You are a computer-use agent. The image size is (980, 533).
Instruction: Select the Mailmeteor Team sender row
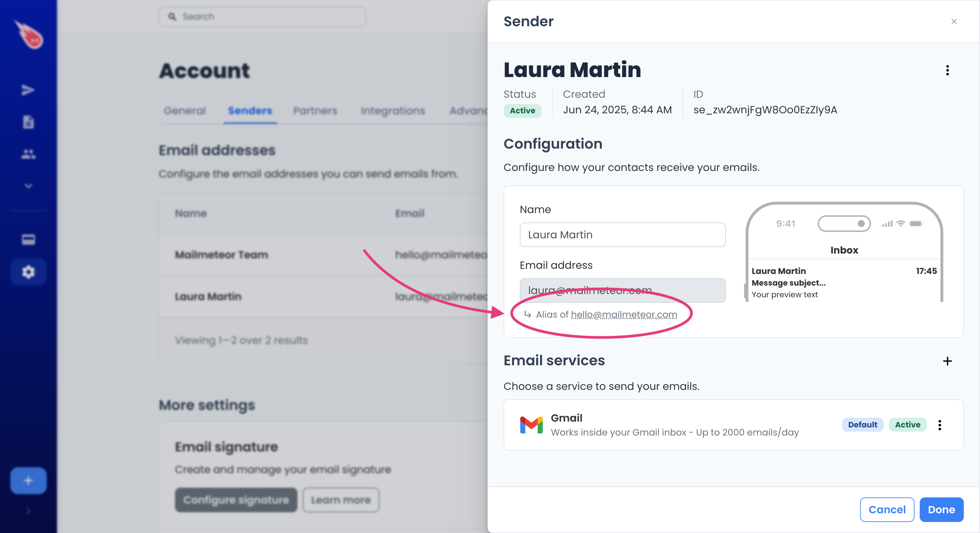coord(323,255)
